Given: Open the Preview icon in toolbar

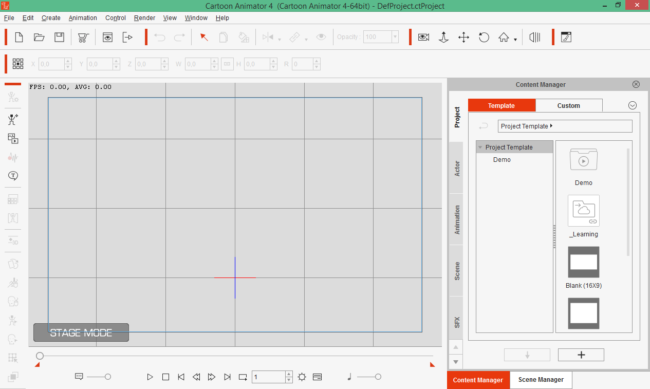Looking at the screenshot, I should 107,37.
